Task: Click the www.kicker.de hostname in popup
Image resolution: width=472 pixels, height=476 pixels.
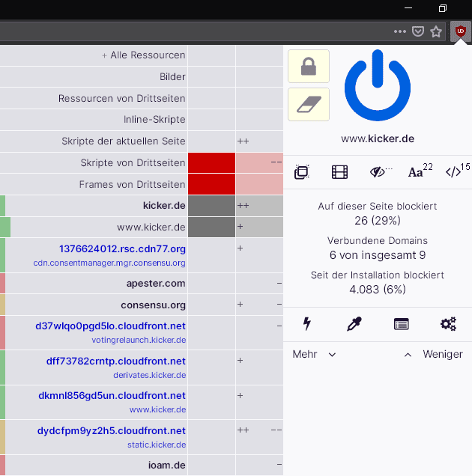Action: pos(378,138)
